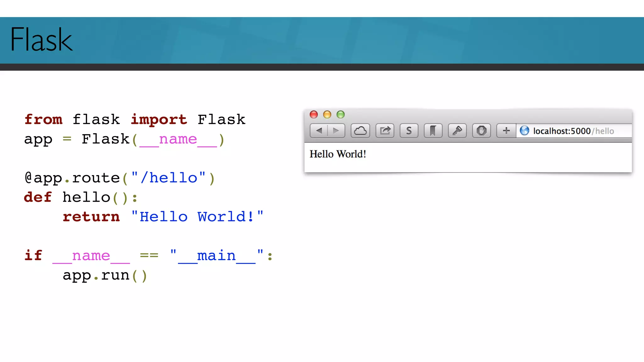Click the key-shaped password toolbar icon

457,131
